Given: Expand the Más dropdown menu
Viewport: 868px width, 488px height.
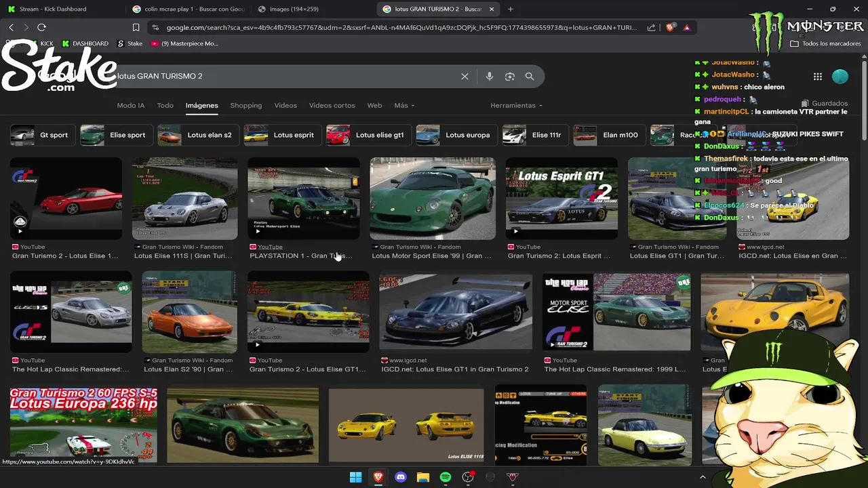Looking at the screenshot, I should tap(404, 105).
